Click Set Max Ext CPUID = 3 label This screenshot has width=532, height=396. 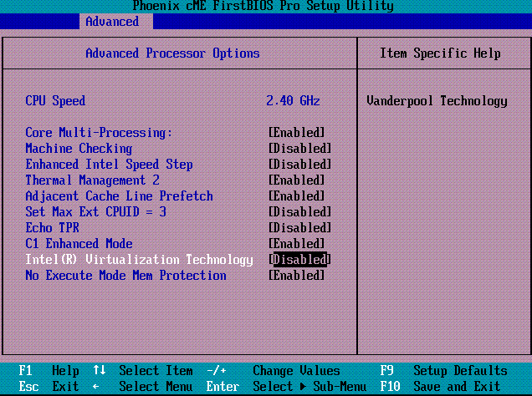(x=95, y=212)
